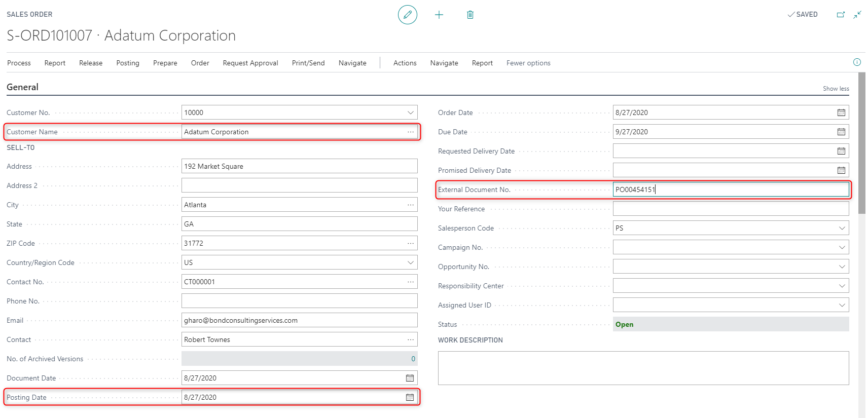
Task: Click into the External Document No. field
Action: pyautogui.click(x=731, y=189)
